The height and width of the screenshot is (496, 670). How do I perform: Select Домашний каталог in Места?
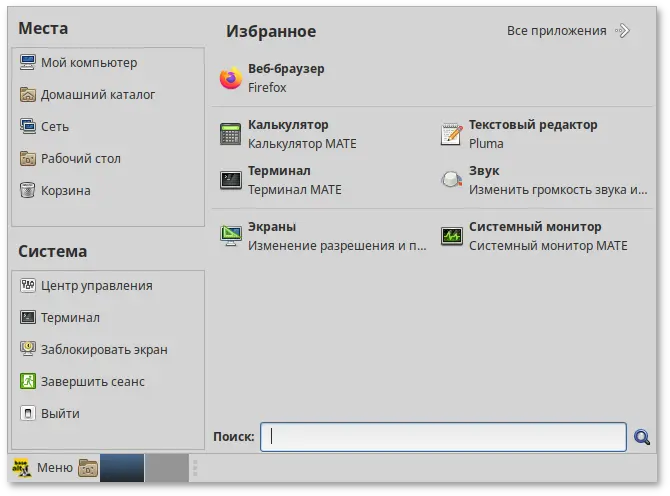coord(97,95)
